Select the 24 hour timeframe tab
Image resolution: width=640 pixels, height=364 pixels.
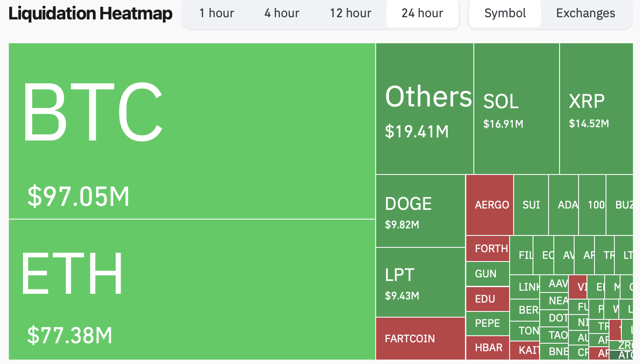[422, 13]
